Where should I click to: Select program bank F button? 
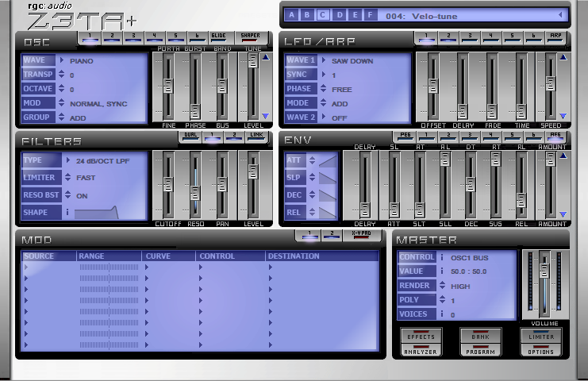coord(370,15)
